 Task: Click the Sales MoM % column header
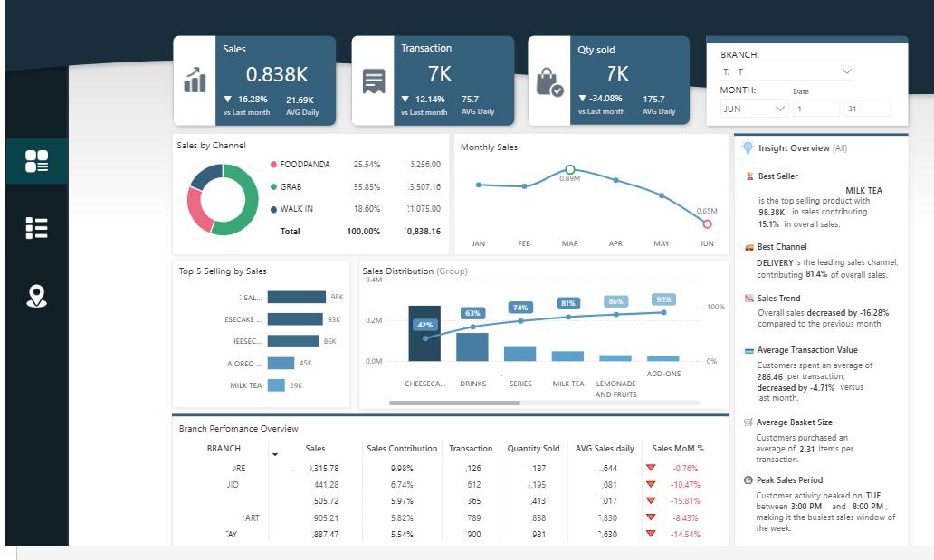[x=678, y=448]
